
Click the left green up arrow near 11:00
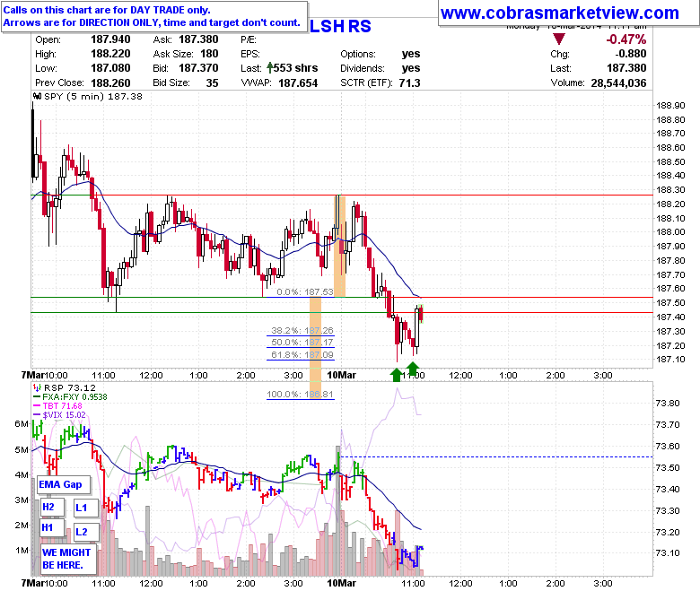pos(396,375)
